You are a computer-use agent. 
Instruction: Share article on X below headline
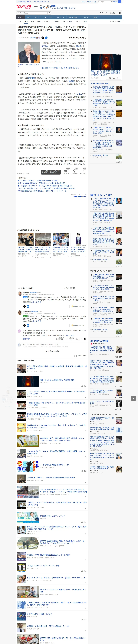43,38
